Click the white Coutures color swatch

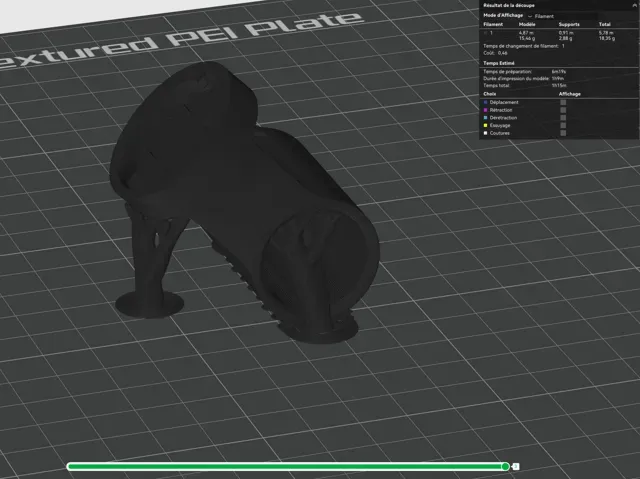(485, 133)
